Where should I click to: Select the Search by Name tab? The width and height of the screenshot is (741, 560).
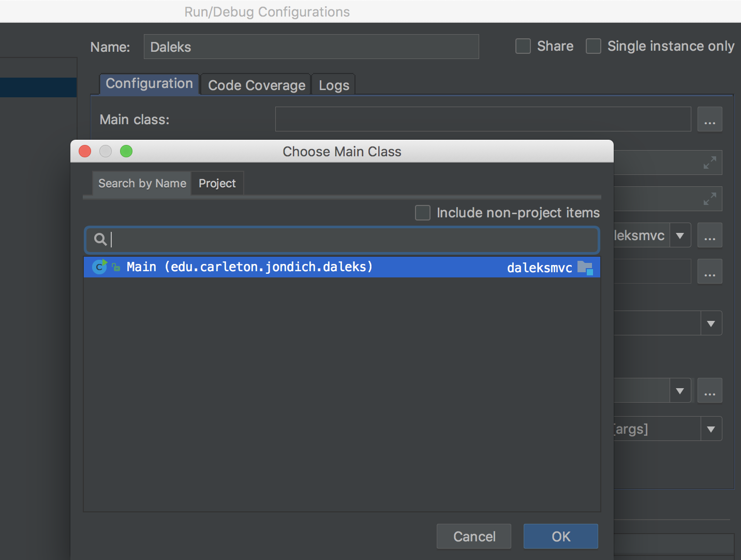(x=142, y=184)
